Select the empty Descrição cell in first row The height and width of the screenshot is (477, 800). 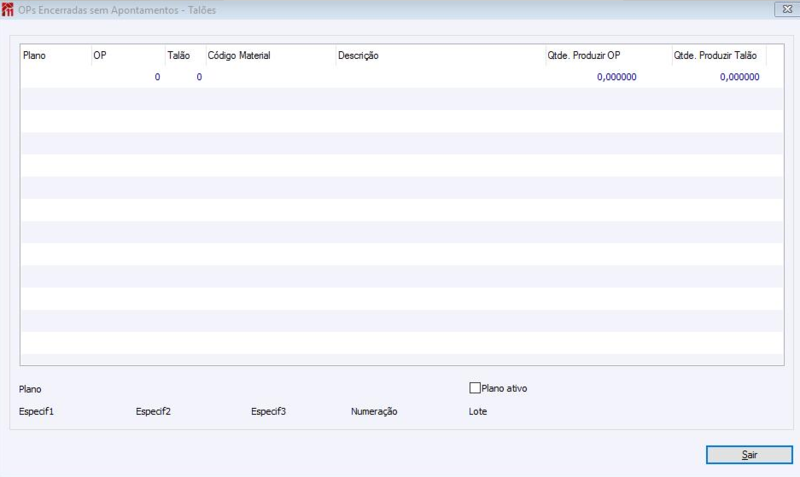point(440,77)
